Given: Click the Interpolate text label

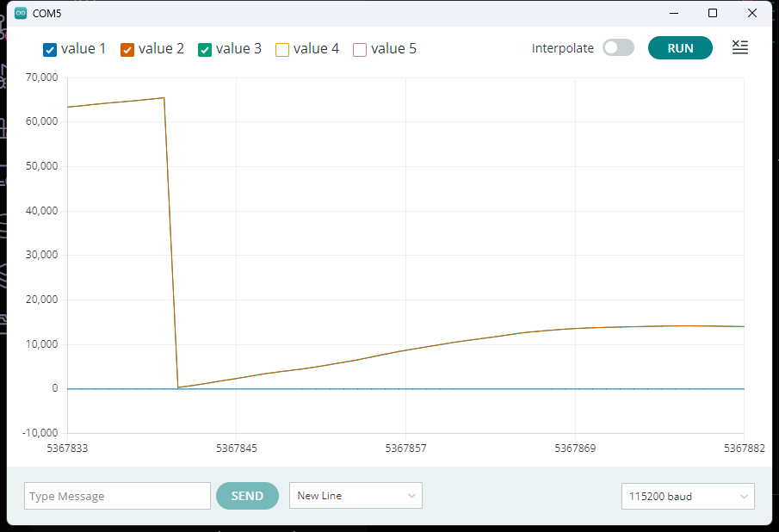Looking at the screenshot, I should 563,48.
